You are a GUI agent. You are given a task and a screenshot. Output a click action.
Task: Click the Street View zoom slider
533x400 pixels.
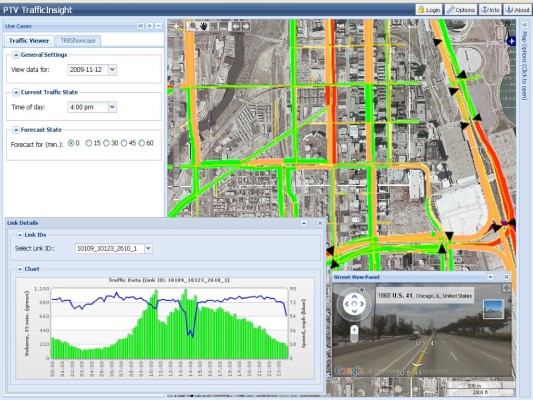(354, 334)
